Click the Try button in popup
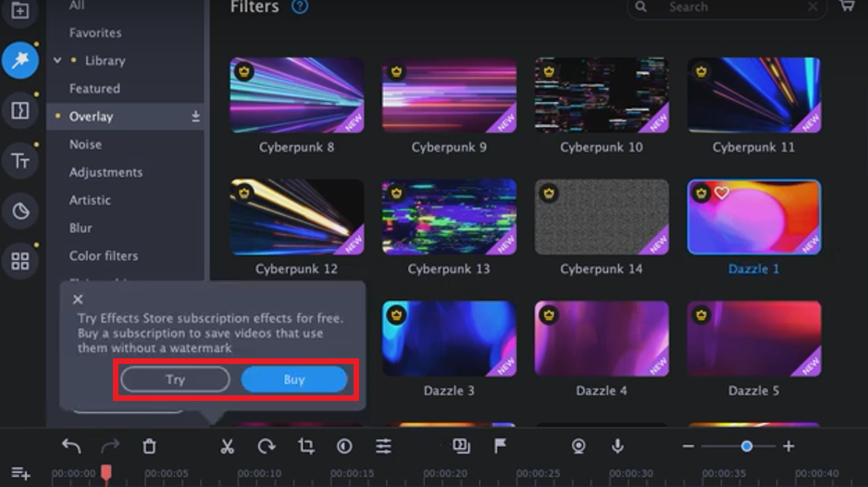The image size is (868, 487). coord(175,380)
